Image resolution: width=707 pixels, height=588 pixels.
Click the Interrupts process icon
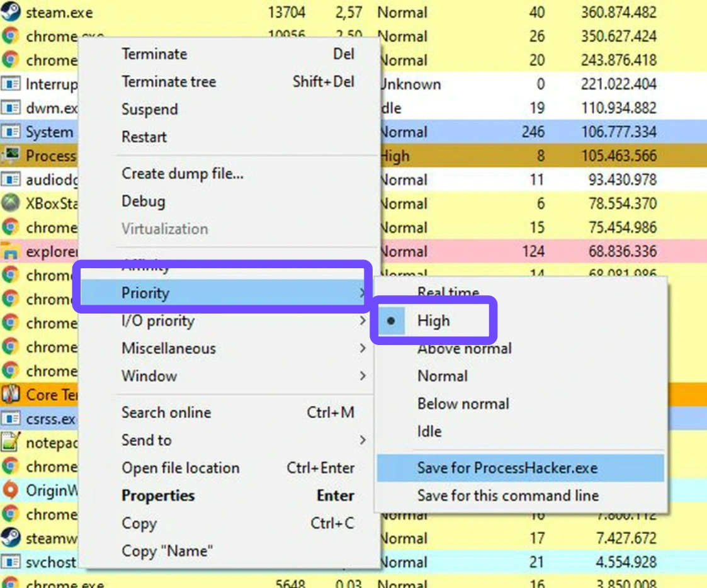point(10,84)
